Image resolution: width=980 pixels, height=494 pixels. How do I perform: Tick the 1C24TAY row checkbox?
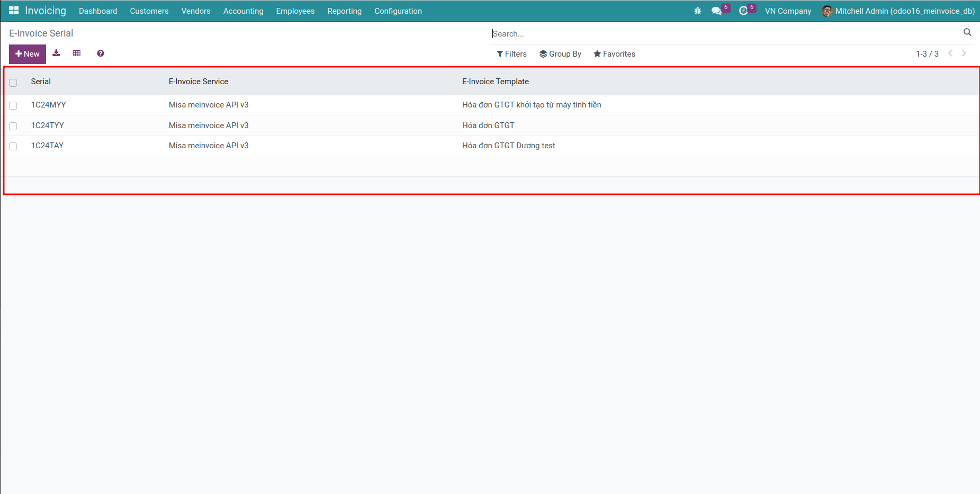pos(13,146)
